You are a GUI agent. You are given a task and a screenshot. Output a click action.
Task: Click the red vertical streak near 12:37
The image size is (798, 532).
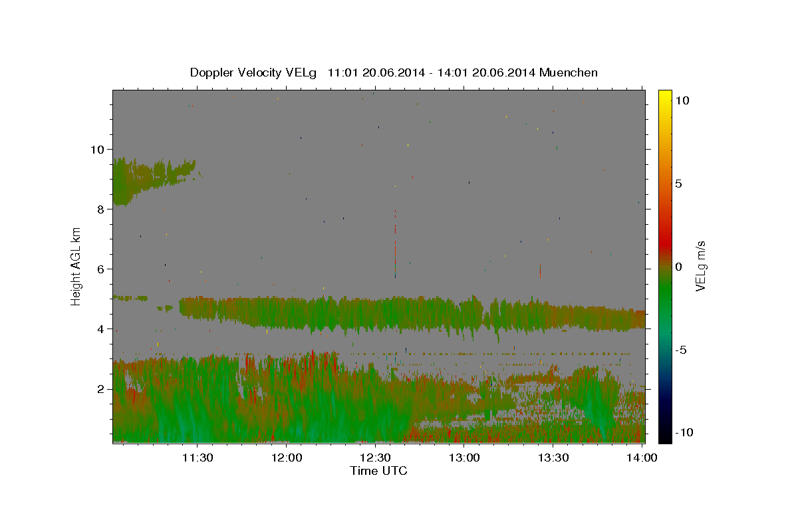(x=395, y=243)
